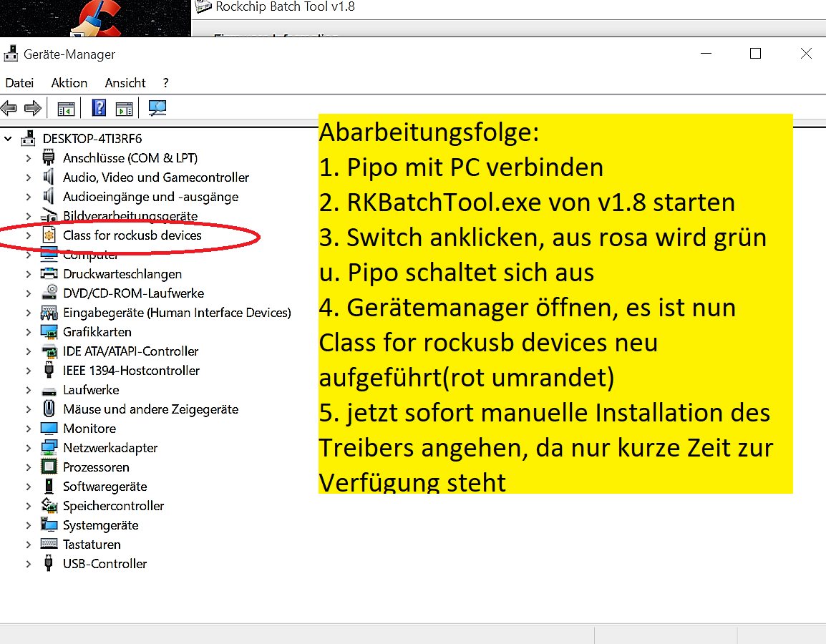Select the IDE ATA/ATAPI-Controller entry text
Screen dimensions: 826x644
coord(131,351)
